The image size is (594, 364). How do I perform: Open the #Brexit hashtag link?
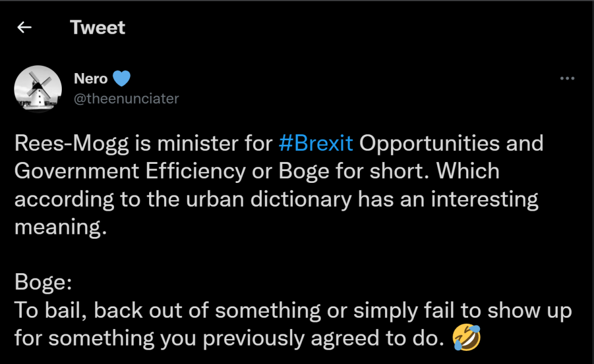tap(315, 144)
